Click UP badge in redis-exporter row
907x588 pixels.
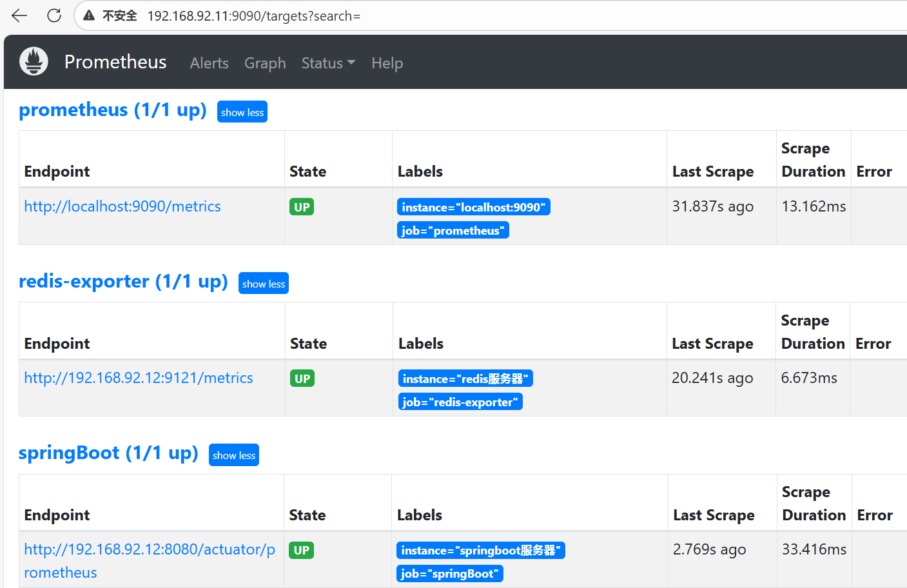pyautogui.click(x=302, y=378)
